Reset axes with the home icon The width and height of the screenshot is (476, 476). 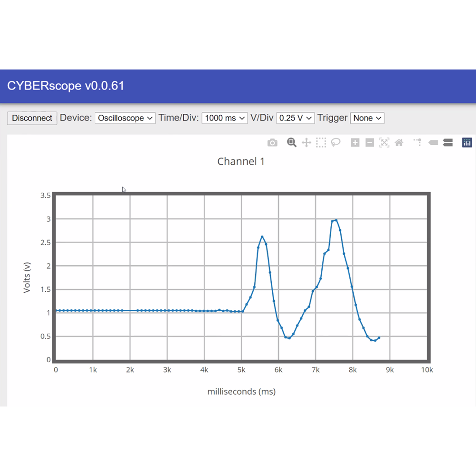point(399,142)
